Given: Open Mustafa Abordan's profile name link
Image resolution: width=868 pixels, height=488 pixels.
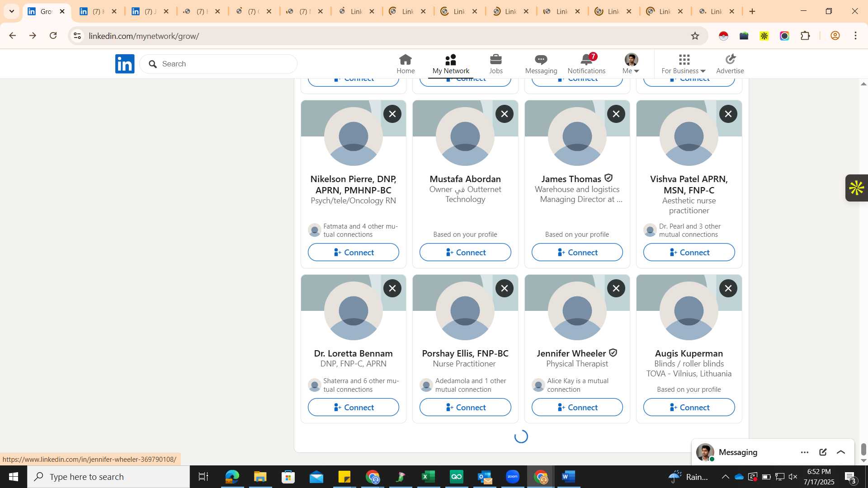Looking at the screenshot, I should (x=465, y=179).
